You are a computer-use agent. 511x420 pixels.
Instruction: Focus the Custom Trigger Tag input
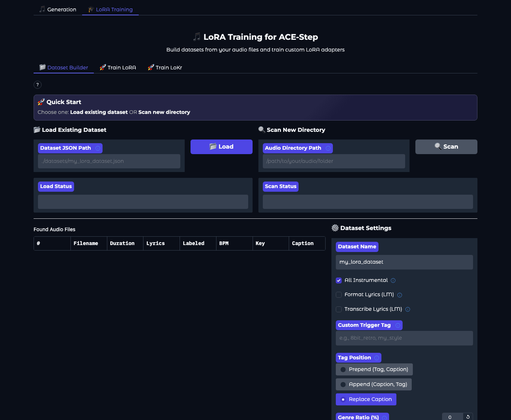pos(404,338)
